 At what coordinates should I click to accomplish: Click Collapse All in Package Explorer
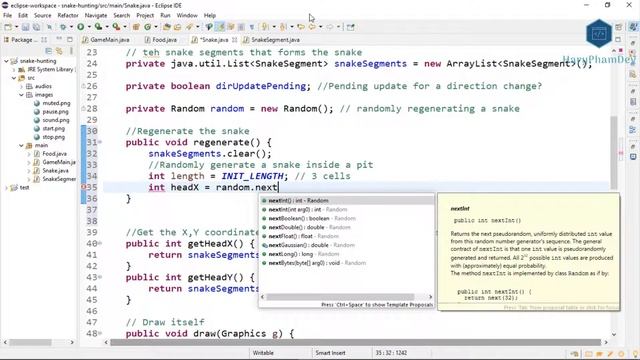pyautogui.click(x=49, y=51)
